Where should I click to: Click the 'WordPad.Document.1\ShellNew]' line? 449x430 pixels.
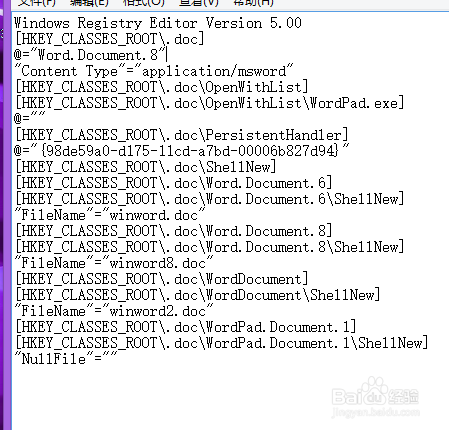tap(222, 343)
